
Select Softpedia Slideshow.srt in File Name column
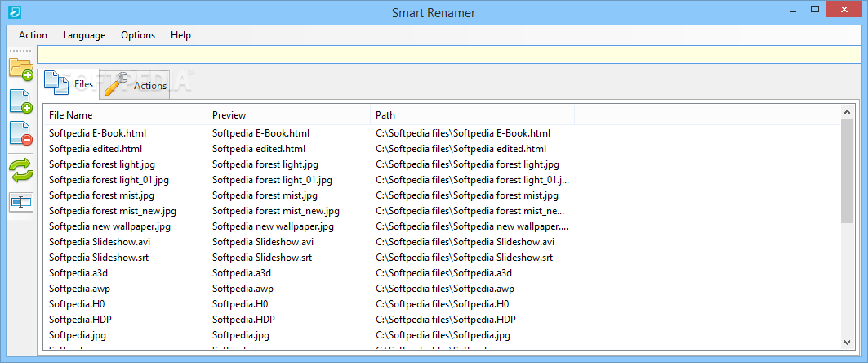click(99, 258)
